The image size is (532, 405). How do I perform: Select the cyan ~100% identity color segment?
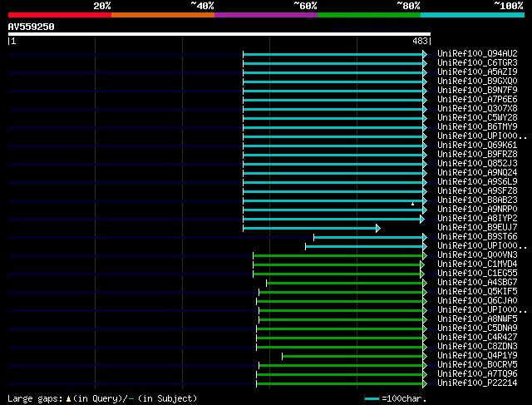pos(472,15)
